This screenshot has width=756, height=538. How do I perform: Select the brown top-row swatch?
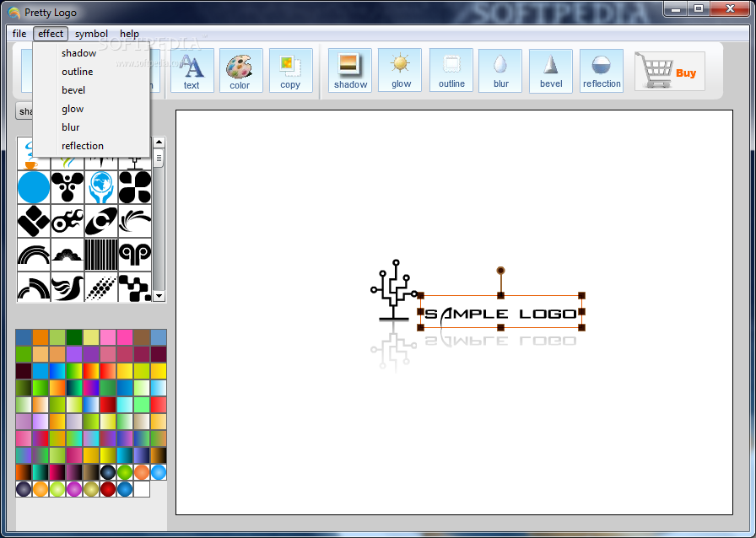(142, 337)
